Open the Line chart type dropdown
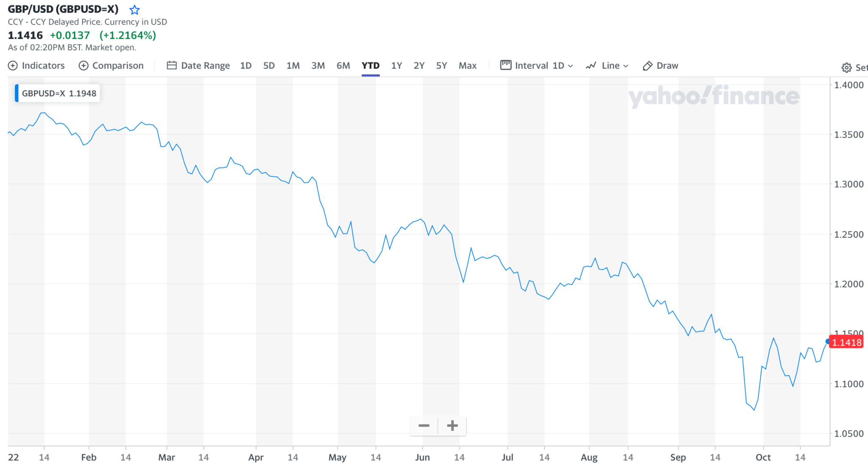The image size is (868, 474). click(607, 66)
